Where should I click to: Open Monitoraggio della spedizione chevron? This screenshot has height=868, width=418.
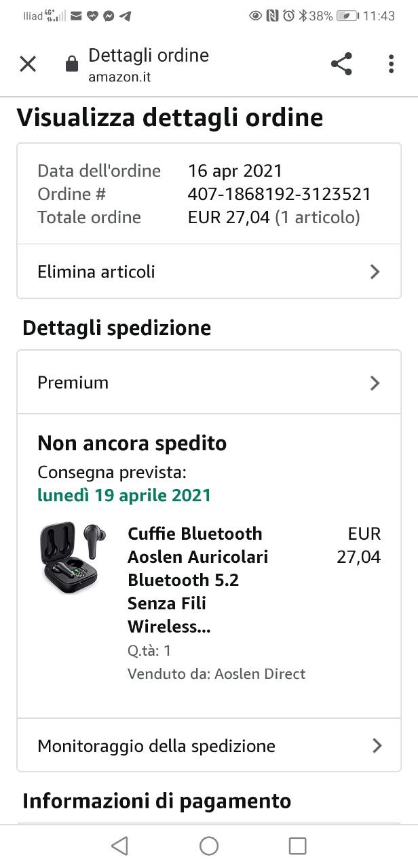[x=377, y=746]
